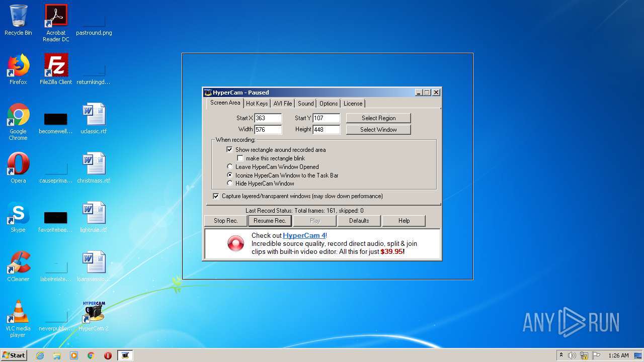Open Windows Explorer folder in taskbar
This screenshot has height=362, width=644.
click(x=57, y=355)
